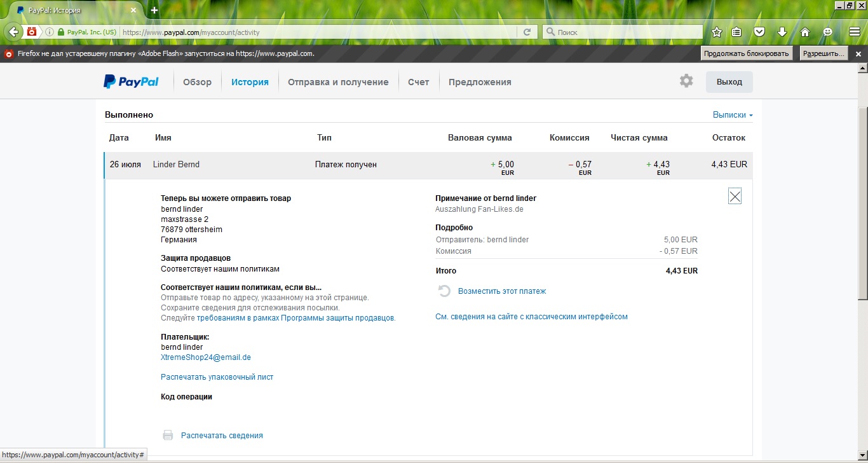868x463 pixels.
Task: Open the История tab
Action: pyautogui.click(x=250, y=82)
